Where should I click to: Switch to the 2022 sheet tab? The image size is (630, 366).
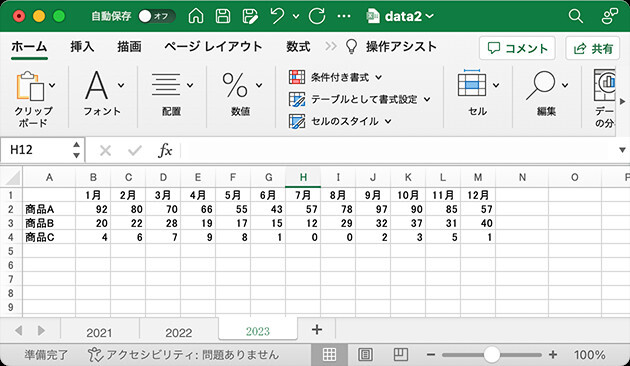coord(178,332)
